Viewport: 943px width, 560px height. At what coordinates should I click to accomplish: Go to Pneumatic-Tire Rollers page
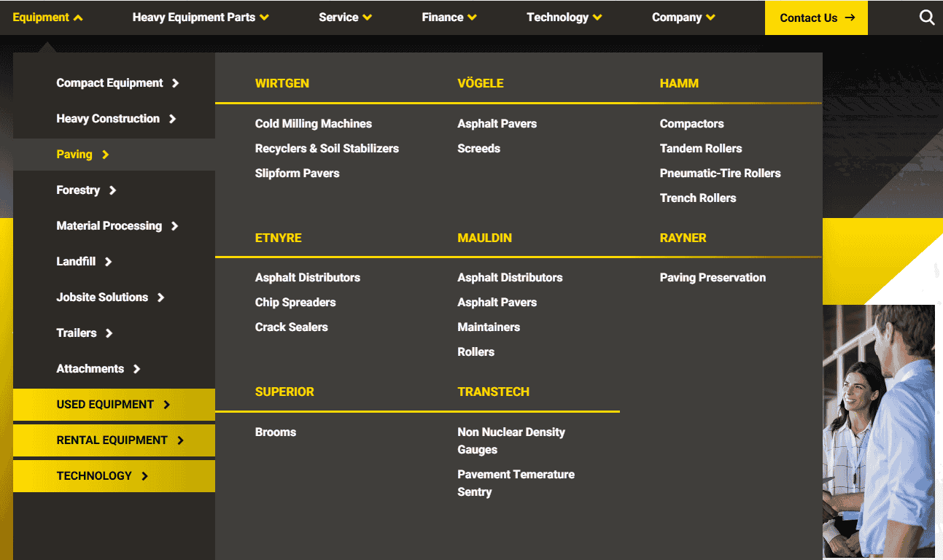[720, 174]
